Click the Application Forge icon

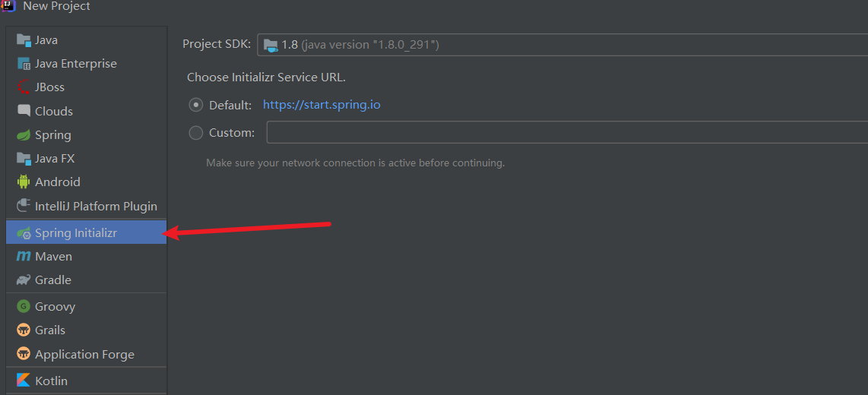pyautogui.click(x=24, y=354)
